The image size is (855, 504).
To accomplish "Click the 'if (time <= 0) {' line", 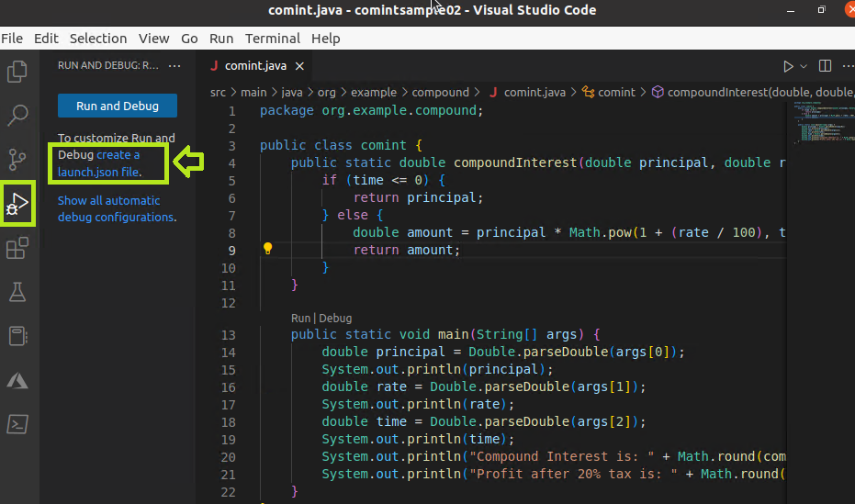I will pos(384,180).
